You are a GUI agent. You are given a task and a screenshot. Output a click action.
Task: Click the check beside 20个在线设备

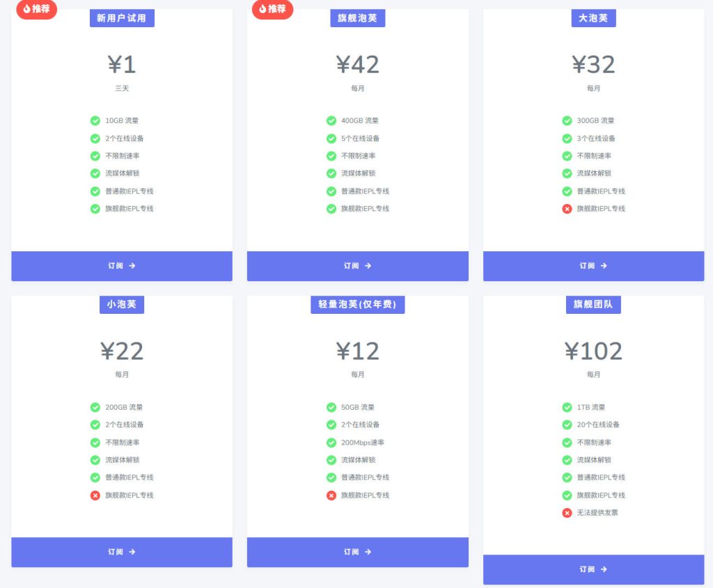point(567,424)
